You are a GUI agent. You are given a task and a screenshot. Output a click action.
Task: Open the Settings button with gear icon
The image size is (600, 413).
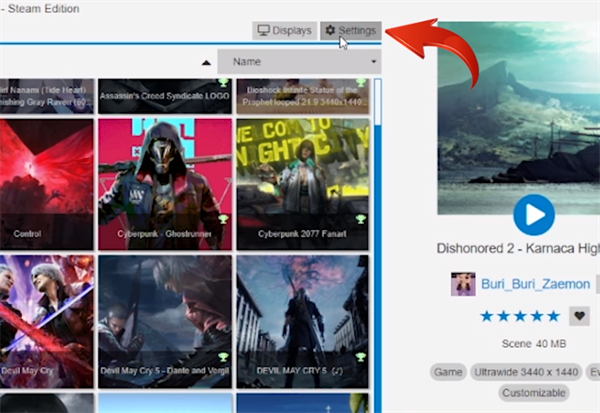[351, 31]
